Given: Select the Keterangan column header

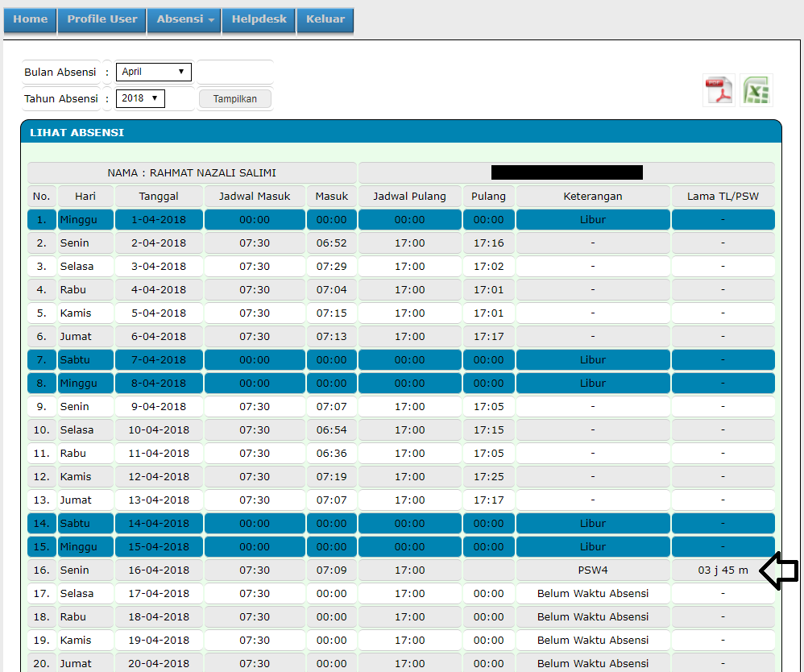Looking at the screenshot, I should click(593, 197).
